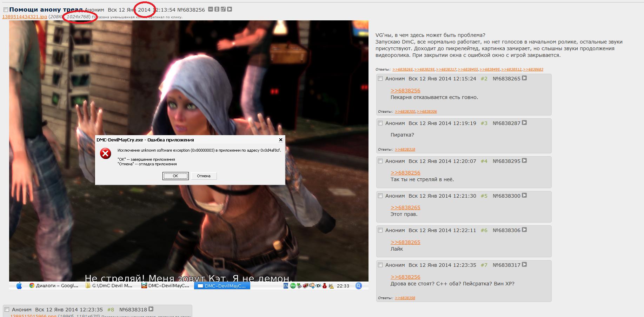
Task: Follow reply link >>6838455 under the opening post
Action: coord(468,70)
